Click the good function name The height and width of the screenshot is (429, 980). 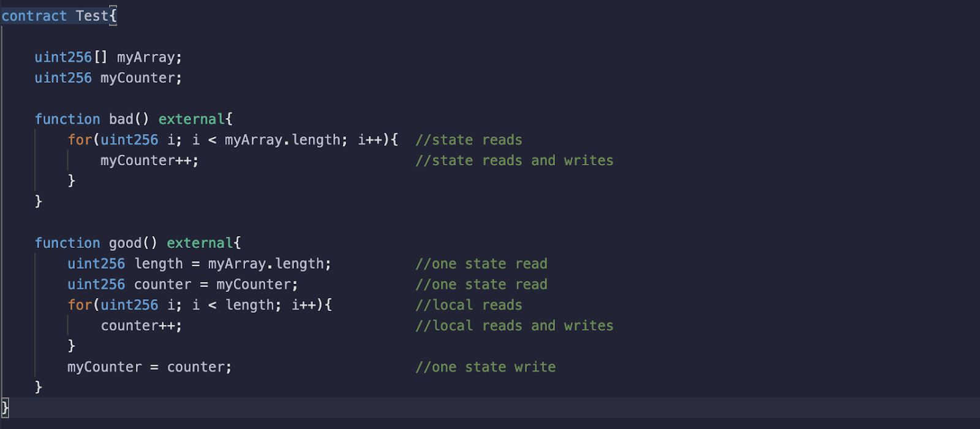(x=125, y=243)
